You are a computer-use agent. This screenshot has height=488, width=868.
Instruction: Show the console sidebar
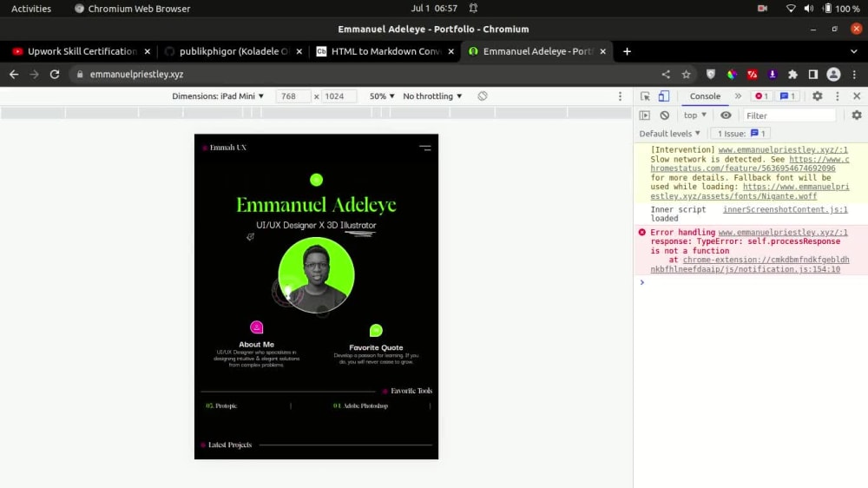tap(645, 115)
